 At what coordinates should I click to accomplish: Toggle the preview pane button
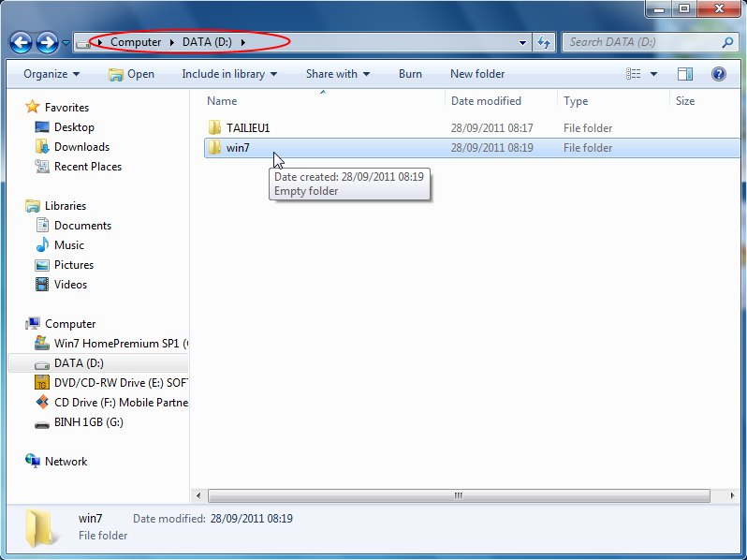coord(685,74)
